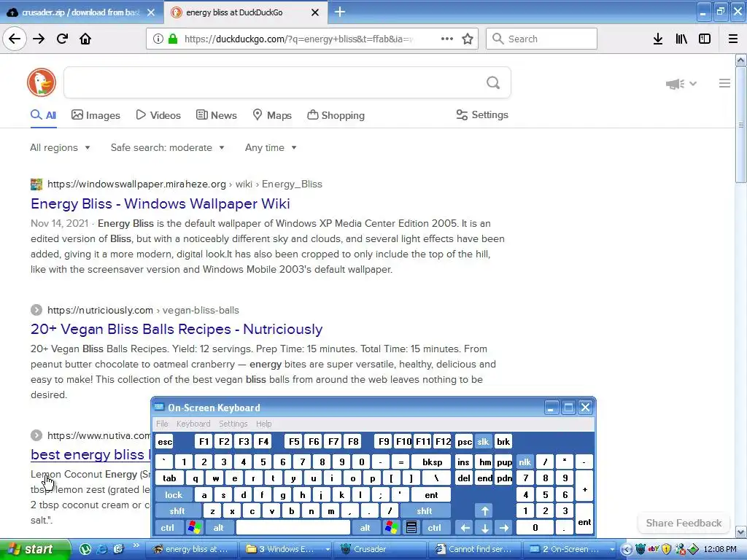The height and width of the screenshot is (560, 747).
Task: Toggle the slk (scroll lock) key
Action: point(483,441)
